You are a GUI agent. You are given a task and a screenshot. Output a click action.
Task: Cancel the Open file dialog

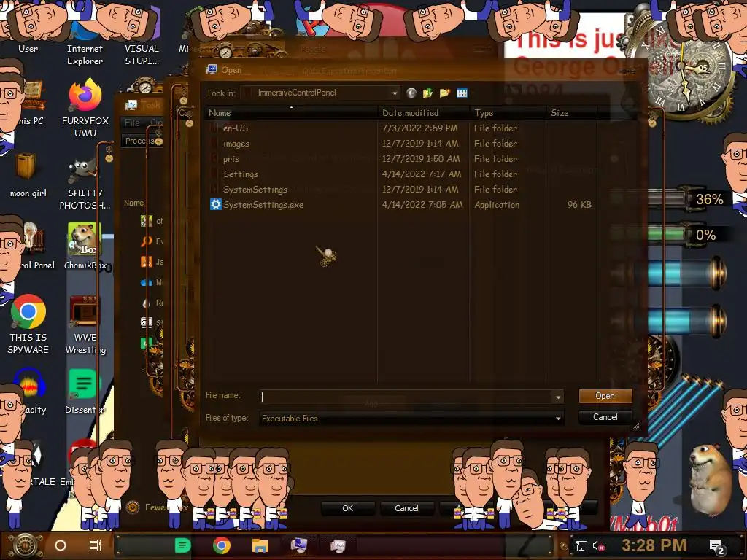pos(605,417)
